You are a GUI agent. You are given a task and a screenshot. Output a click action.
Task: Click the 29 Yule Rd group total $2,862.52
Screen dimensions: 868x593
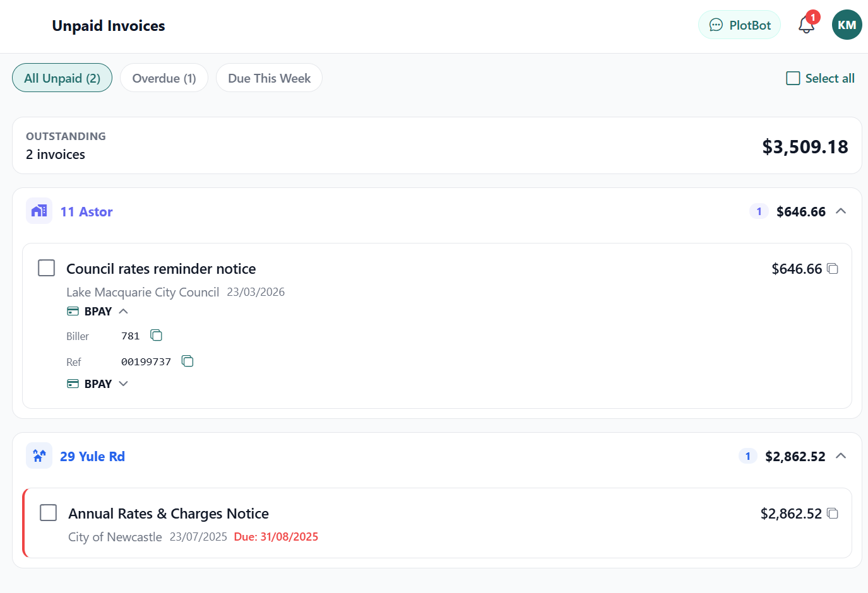click(795, 457)
